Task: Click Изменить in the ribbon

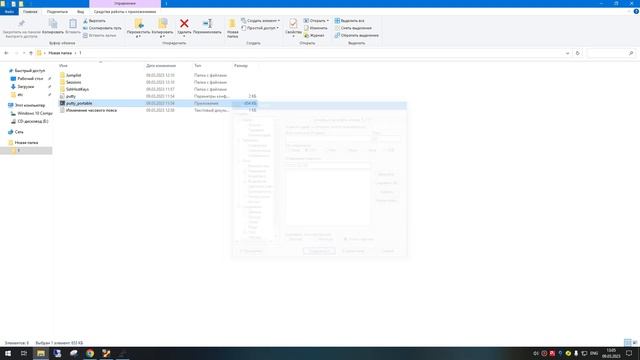Action: click(315, 28)
